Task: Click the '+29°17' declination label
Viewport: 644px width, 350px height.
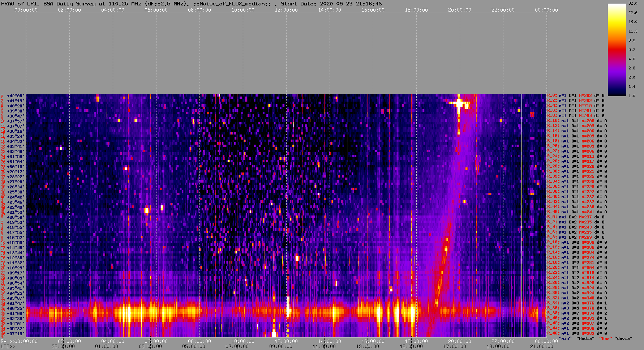Action: click(x=16, y=172)
